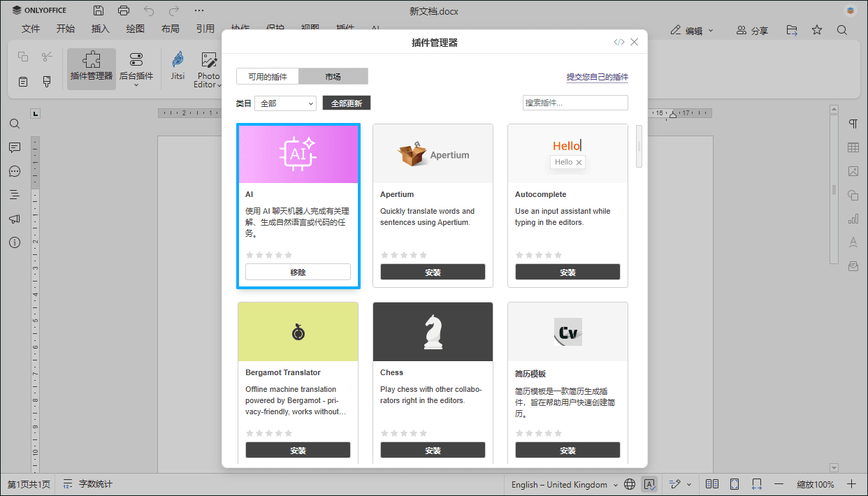The width and height of the screenshot is (868, 496).
Task: Click the print icon in title bar
Action: [x=124, y=10]
